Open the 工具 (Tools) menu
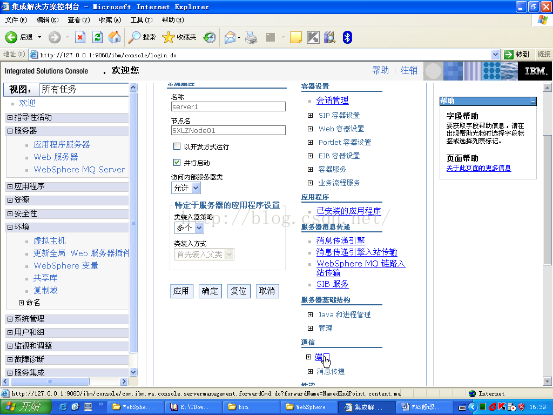 point(141,20)
